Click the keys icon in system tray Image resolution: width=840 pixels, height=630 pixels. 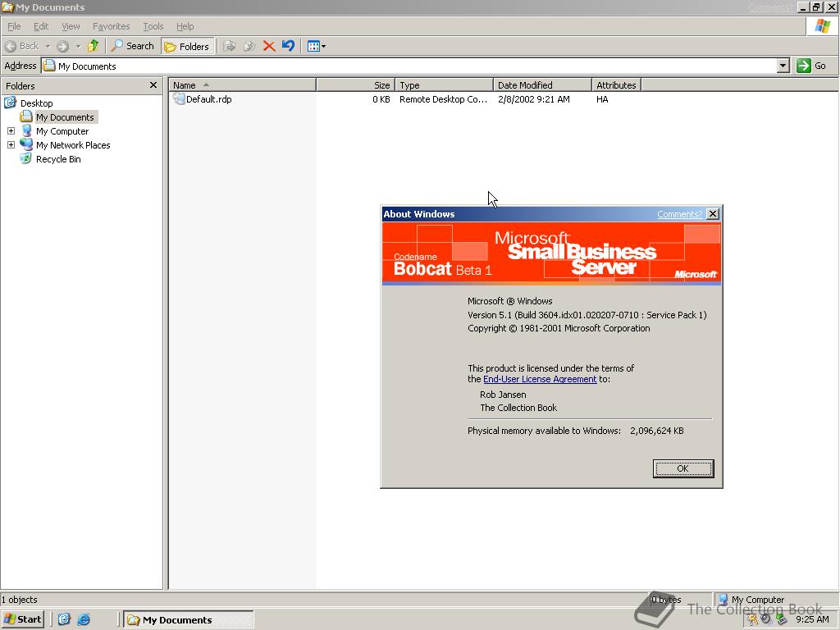(x=753, y=620)
